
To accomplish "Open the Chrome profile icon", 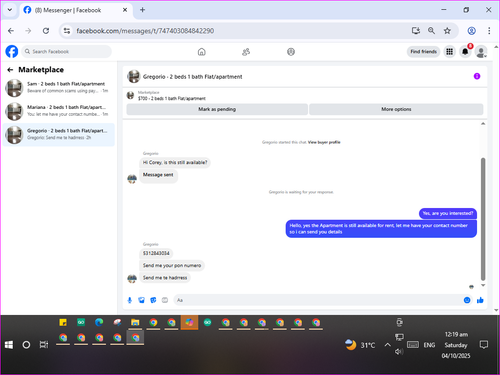I will [x=471, y=31].
